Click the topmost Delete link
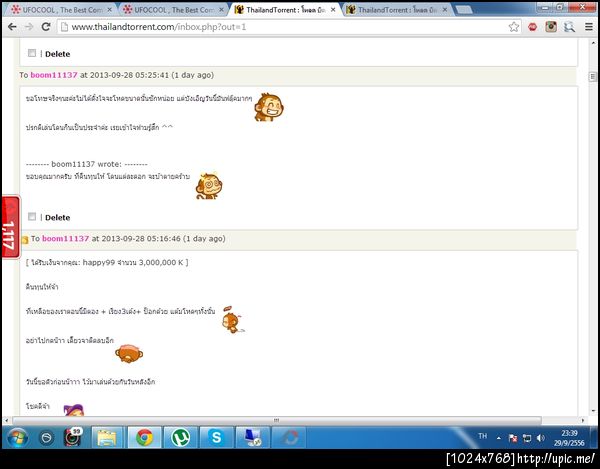This screenshot has width=600, height=469. click(57, 54)
